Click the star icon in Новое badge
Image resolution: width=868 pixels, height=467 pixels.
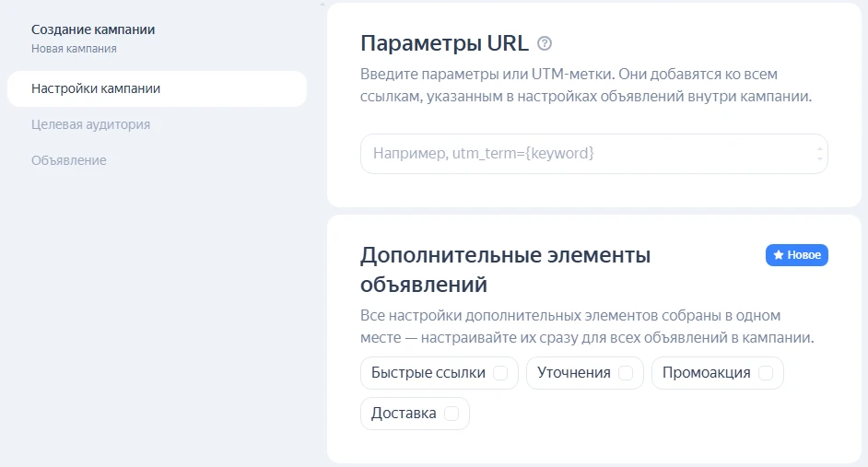pos(778,255)
